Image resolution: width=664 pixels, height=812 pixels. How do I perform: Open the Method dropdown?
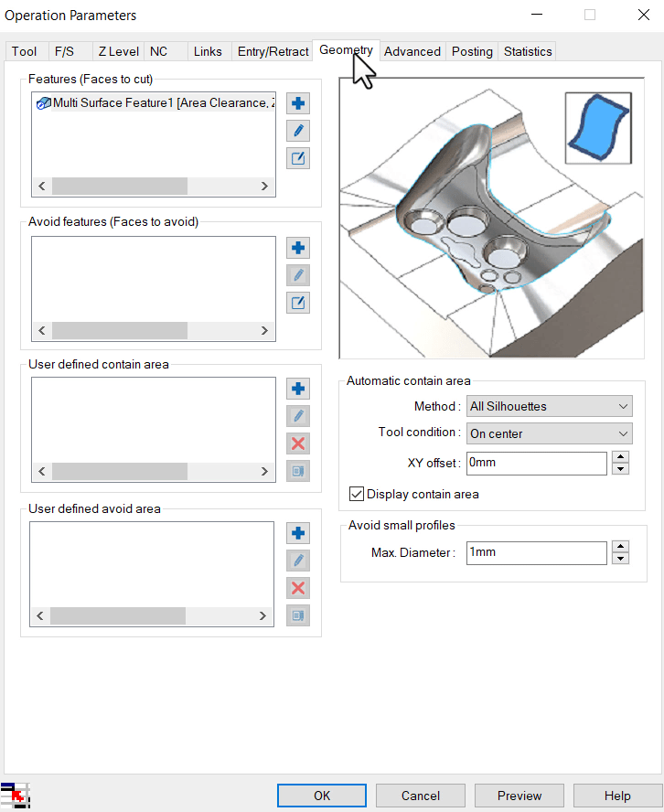549,406
